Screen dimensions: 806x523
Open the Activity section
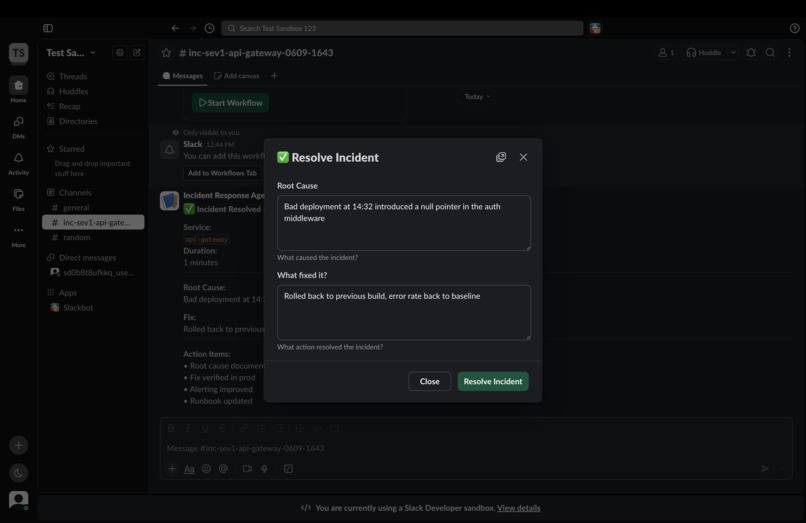(19, 163)
